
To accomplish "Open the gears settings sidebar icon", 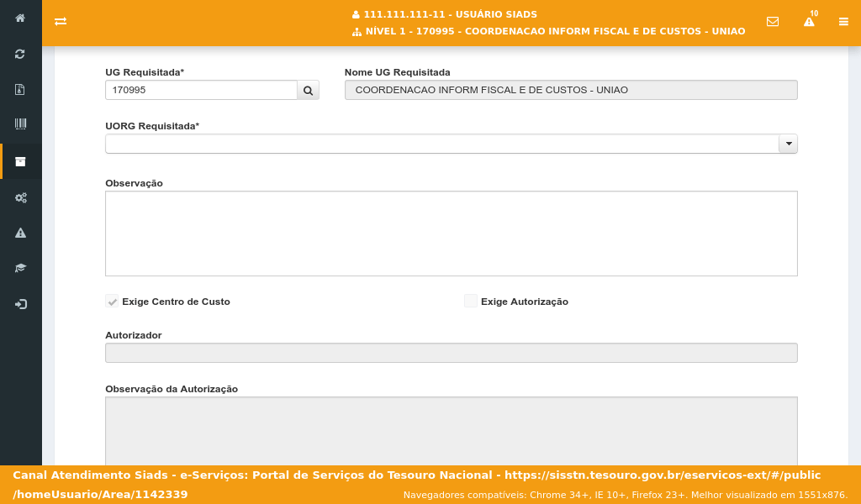I will (20, 197).
